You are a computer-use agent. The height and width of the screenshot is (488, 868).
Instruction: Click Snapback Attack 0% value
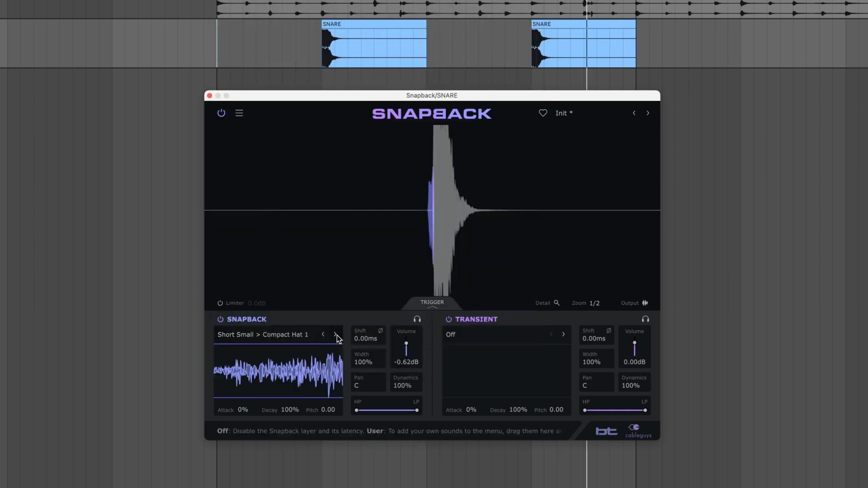click(x=243, y=410)
